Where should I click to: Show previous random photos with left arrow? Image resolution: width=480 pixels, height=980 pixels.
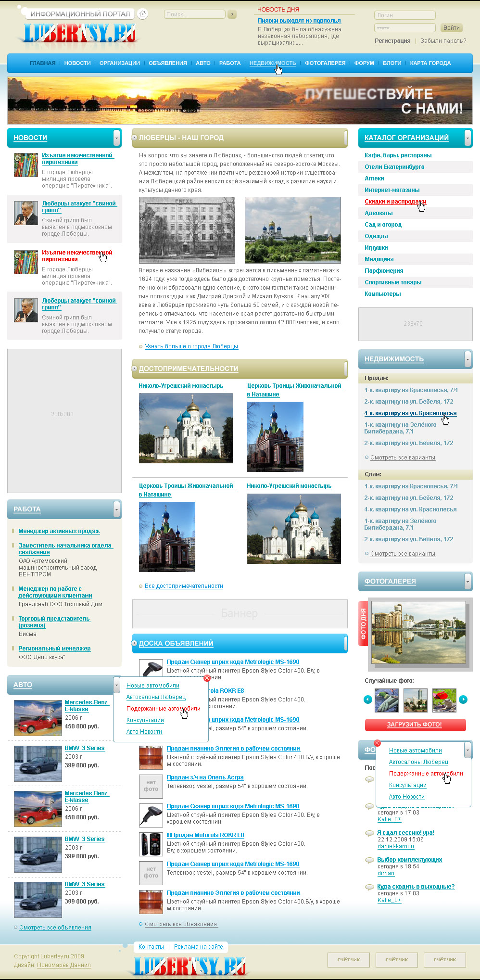[x=368, y=700]
